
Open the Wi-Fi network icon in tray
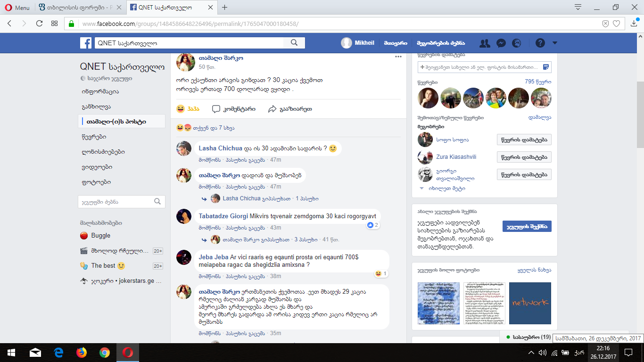554,352
